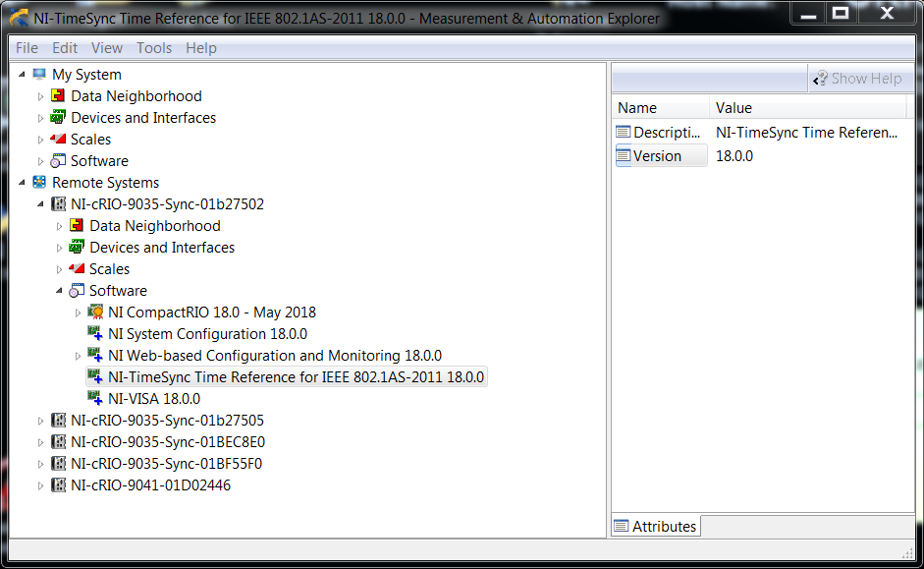Click the Remote Systems network icon
This screenshot has width=924, height=569.
[x=39, y=183]
